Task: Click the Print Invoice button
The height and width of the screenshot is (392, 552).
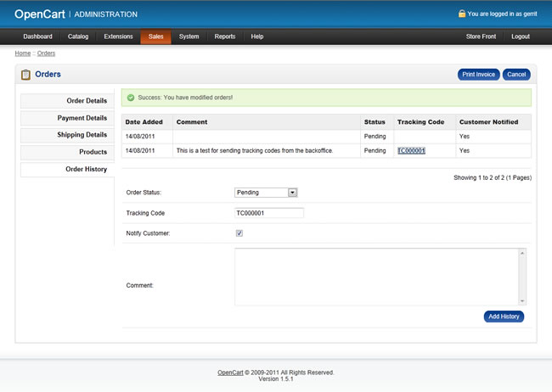Action: pos(478,75)
